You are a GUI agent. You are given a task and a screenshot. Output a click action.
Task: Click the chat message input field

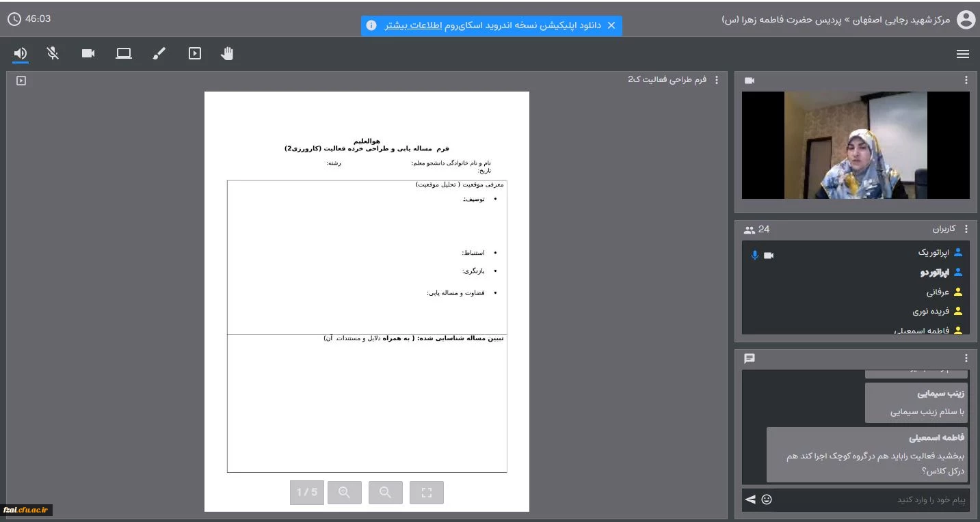(x=872, y=500)
